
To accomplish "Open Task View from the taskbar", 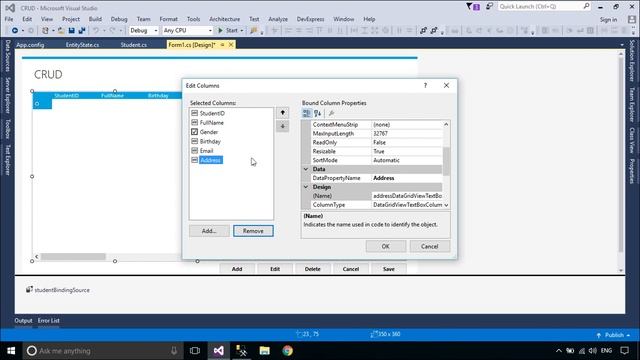I will (195, 351).
